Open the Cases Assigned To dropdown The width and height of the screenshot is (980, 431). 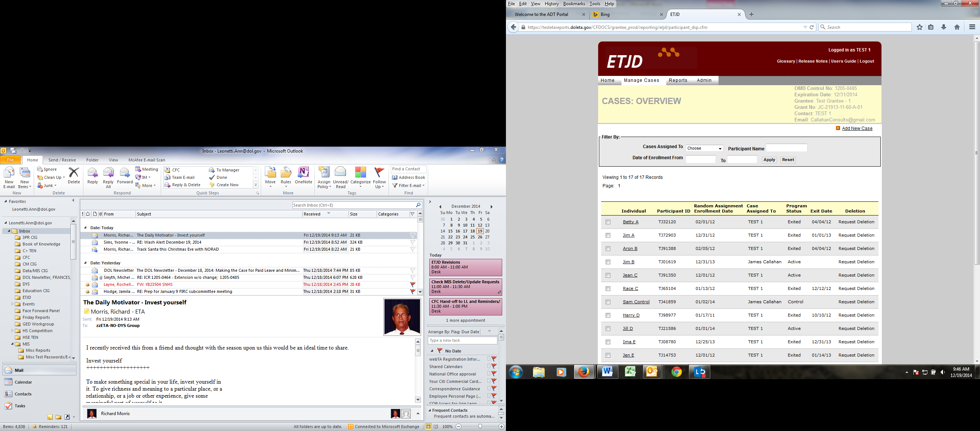(704, 148)
